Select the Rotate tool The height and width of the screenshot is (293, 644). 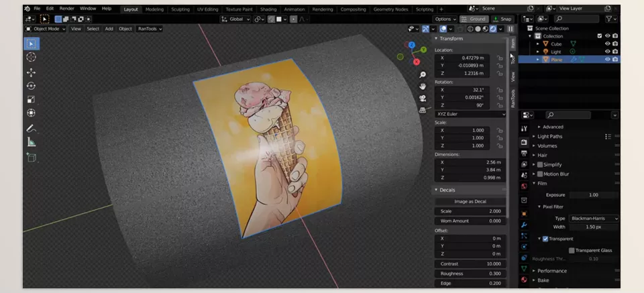tap(32, 86)
